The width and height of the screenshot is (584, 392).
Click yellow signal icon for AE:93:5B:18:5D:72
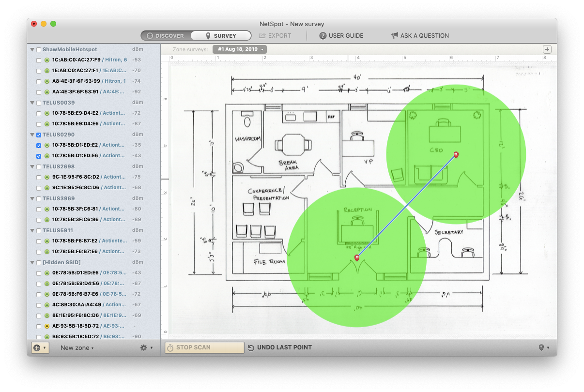click(x=47, y=326)
